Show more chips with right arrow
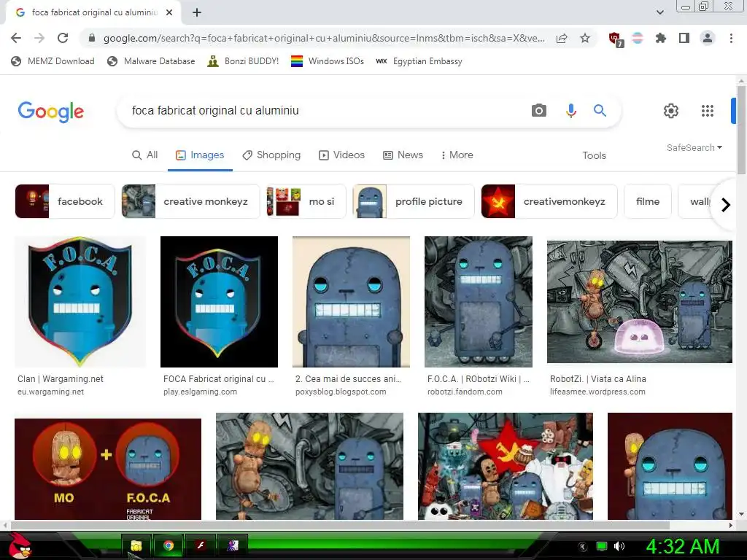The image size is (747, 560). [726, 205]
